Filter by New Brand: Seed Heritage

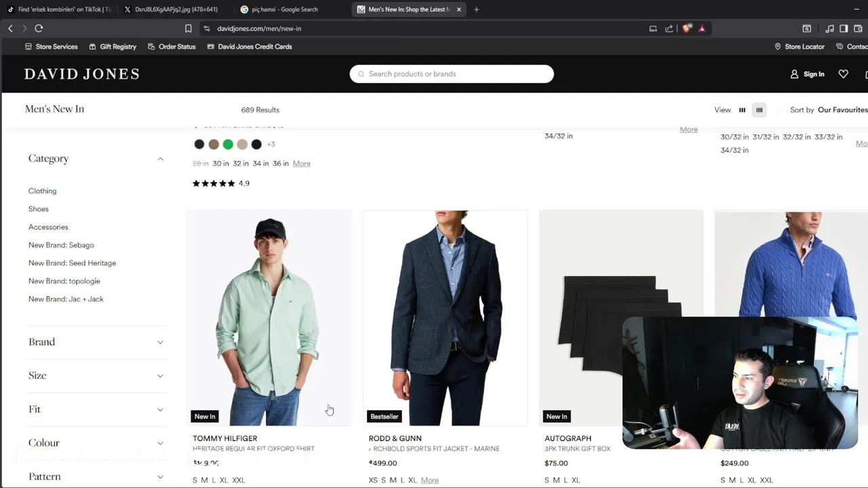(72, 263)
